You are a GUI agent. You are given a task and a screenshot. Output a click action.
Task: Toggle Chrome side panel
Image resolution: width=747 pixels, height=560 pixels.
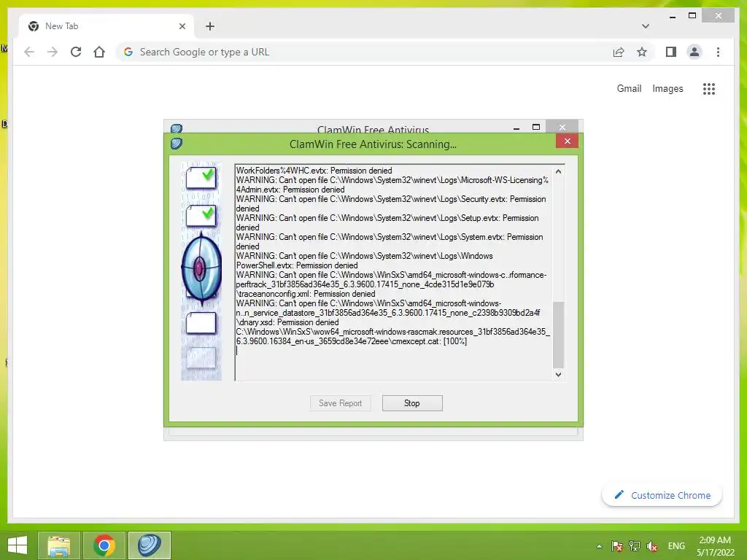[x=671, y=52]
